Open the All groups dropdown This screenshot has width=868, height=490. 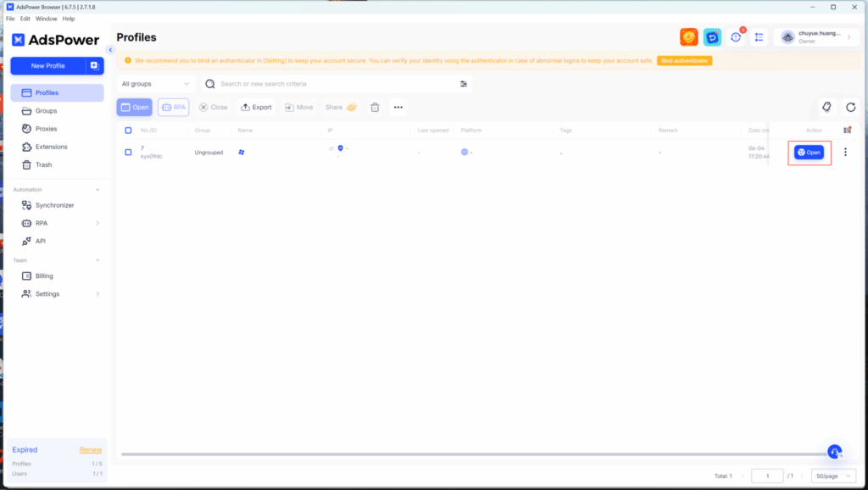[x=156, y=84]
